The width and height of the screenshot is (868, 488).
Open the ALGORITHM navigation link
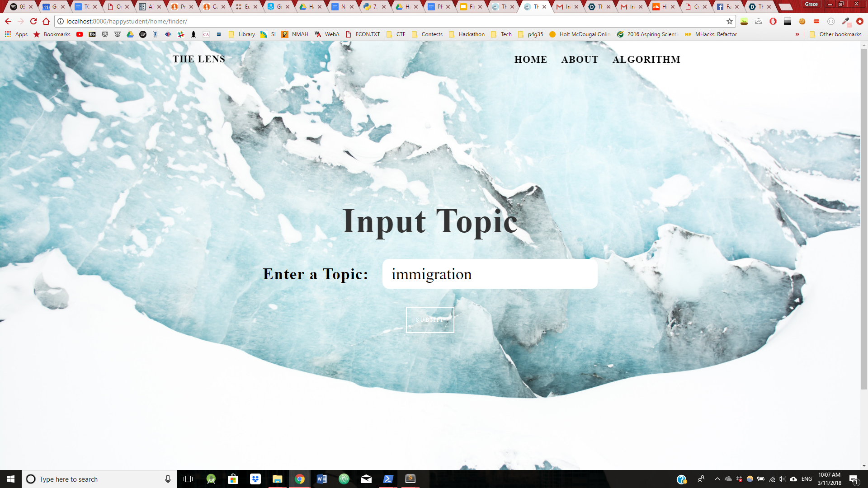pos(646,60)
